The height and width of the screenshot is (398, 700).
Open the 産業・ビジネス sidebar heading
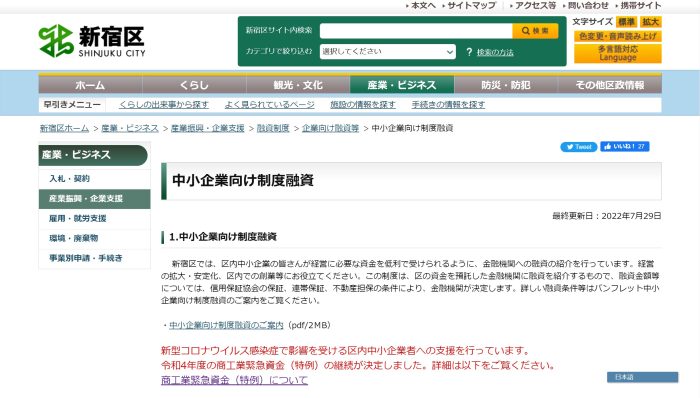point(93,155)
